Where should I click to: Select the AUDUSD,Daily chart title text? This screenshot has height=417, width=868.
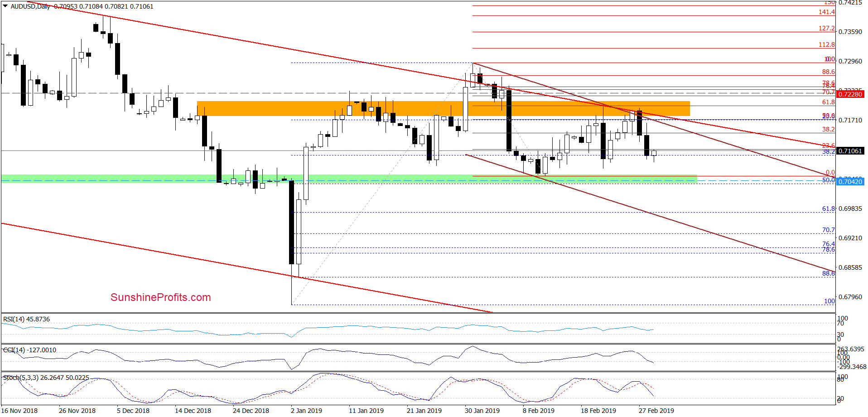point(30,6)
